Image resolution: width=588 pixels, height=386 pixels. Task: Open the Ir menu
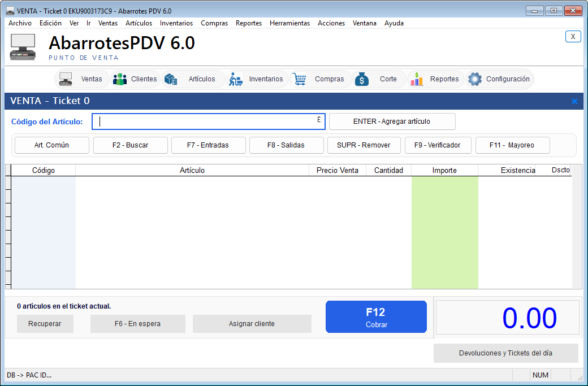(x=89, y=23)
